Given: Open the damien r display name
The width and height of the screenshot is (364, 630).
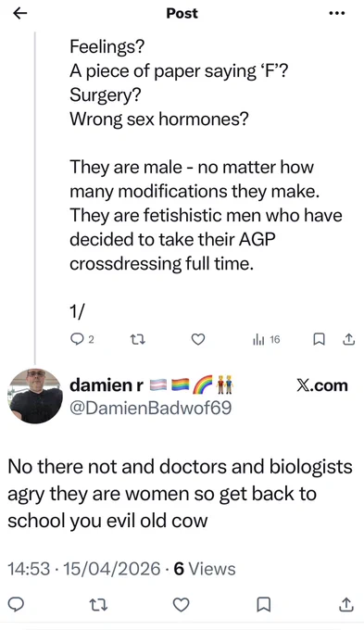Looking at the screenshot, I should tap(107, 385).
